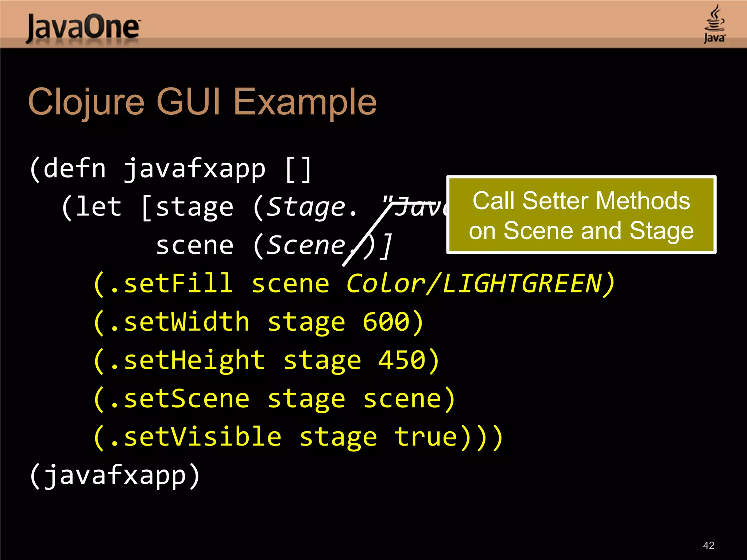Image resolution: width=747 pixels, height=560 pixels.
Task: Click the Java coffee cup logo
Action: 714,24
